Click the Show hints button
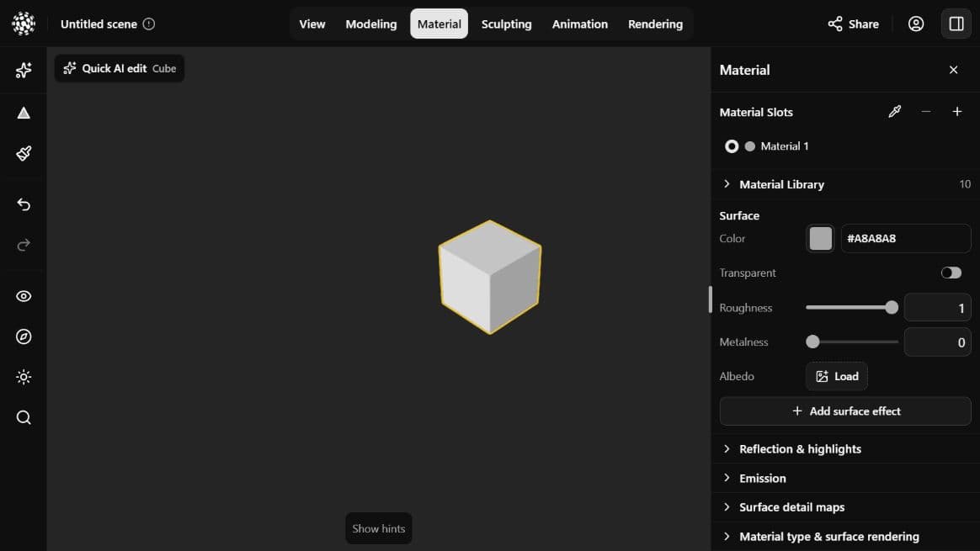 [379, 528]
